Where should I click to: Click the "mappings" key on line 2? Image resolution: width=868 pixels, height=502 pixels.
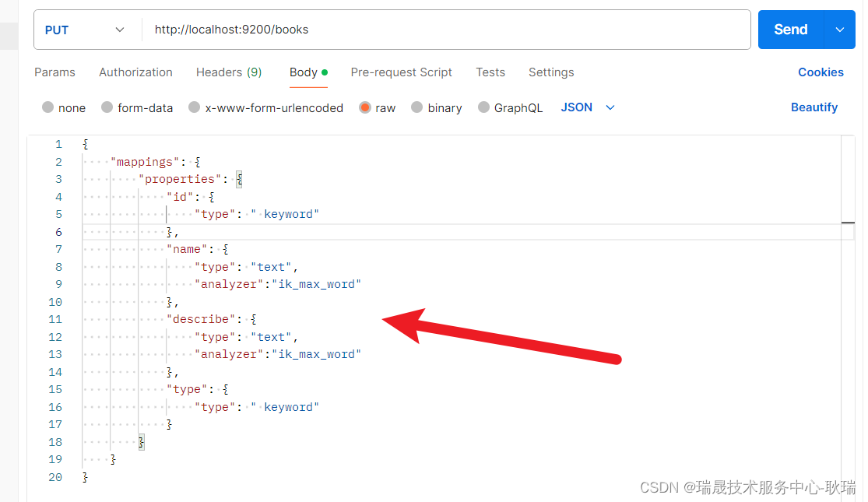[145, 162]
